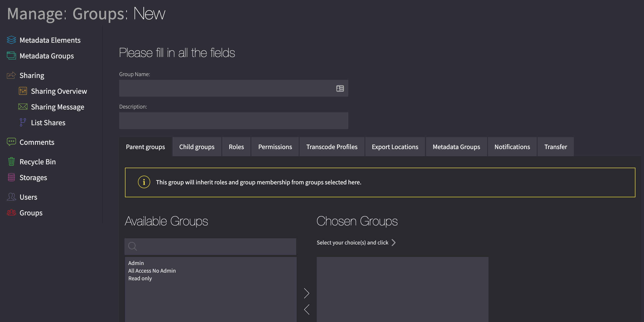Navigate to Comments
This screenshot has width=644, height=322.
coord(37,142)
